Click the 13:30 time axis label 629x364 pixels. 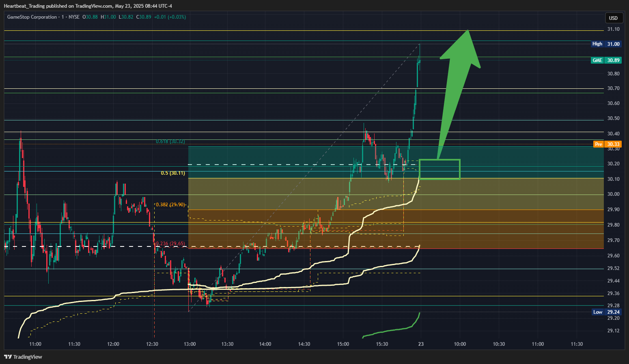coord(227,344)
